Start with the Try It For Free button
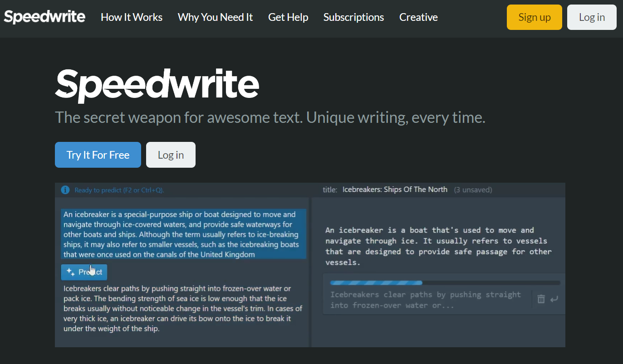 point(98,155)
